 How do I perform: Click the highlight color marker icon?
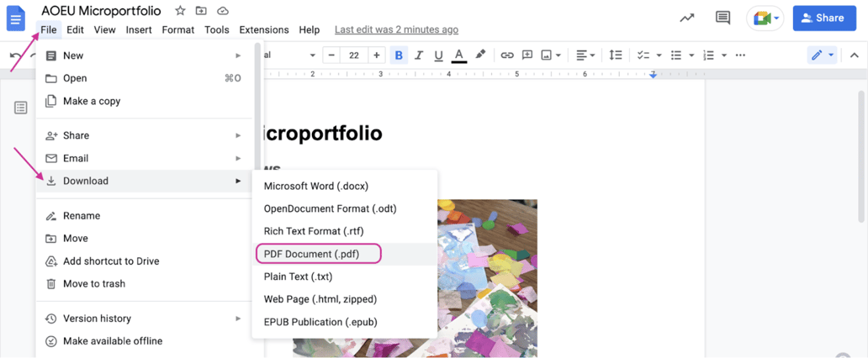click(x=480, y=55)
